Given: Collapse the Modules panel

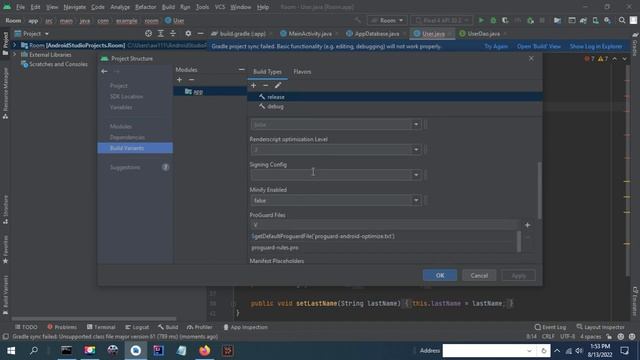Looking at the screenshot, I should 241,70.
